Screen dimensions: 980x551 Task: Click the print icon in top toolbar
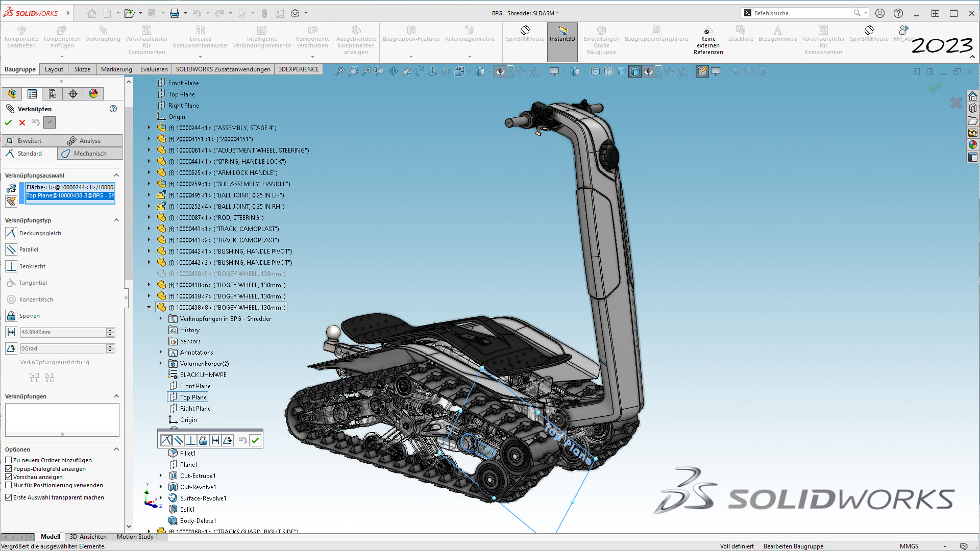pyautogui.click(x=175, y=13)
